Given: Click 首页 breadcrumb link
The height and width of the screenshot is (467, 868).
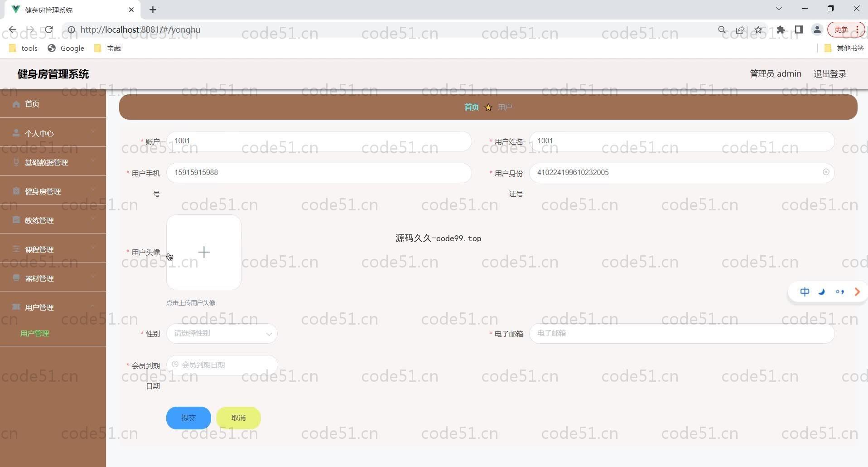Looking at the screenshot, I should [x=472, y=107].
